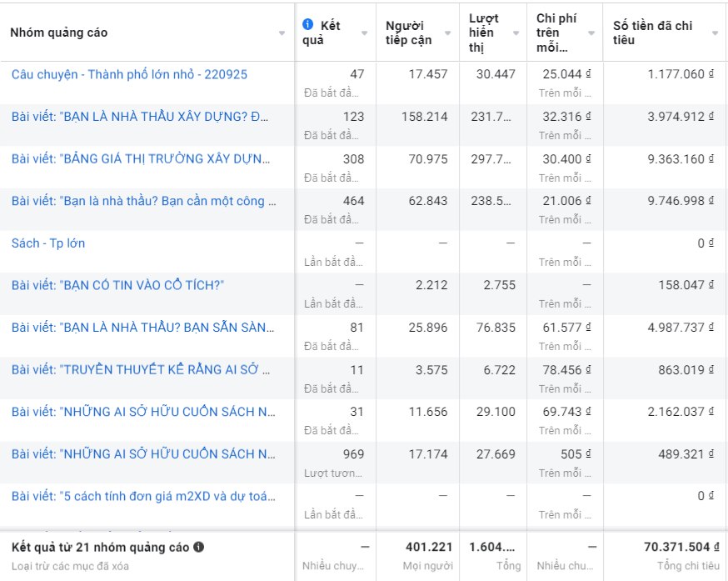Screen dimensions: 728x581
Task: Expand the Kết quả column dropdown arrow
Action: [x=364, y=33]
